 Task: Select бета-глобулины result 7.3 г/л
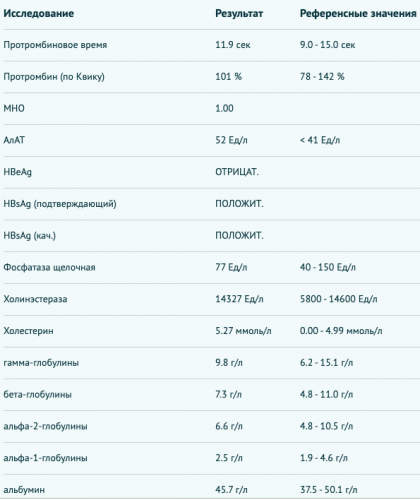pyautogui.click(x=229, y=395)
